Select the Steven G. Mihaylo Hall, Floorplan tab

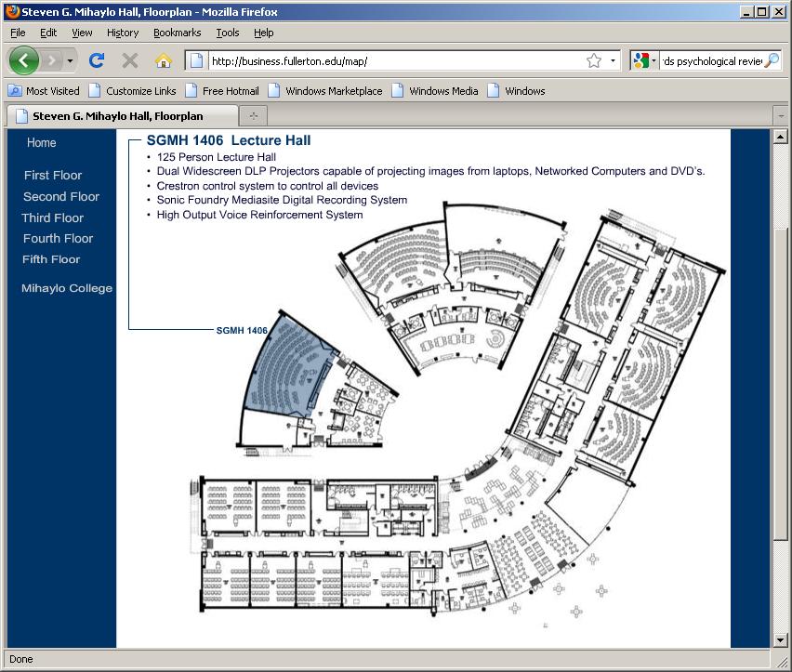[122, 116]
